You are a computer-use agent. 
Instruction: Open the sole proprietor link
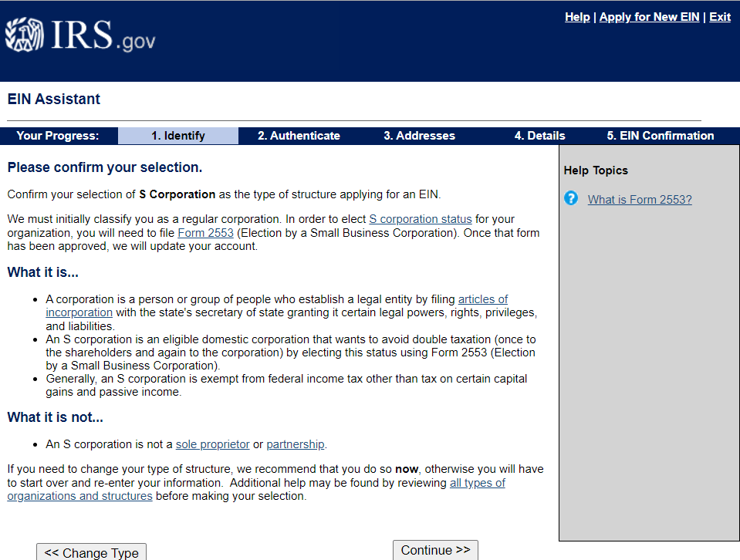point(212,444)
